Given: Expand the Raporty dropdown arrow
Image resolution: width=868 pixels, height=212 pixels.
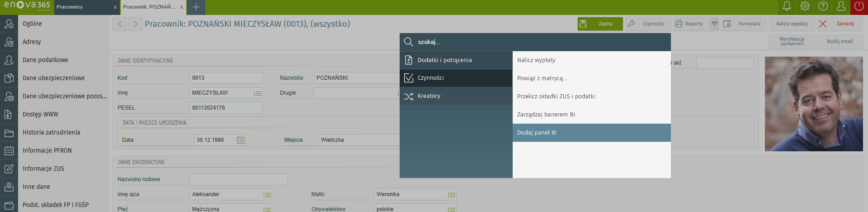Looking at the screenshot, I should point(714,24).
